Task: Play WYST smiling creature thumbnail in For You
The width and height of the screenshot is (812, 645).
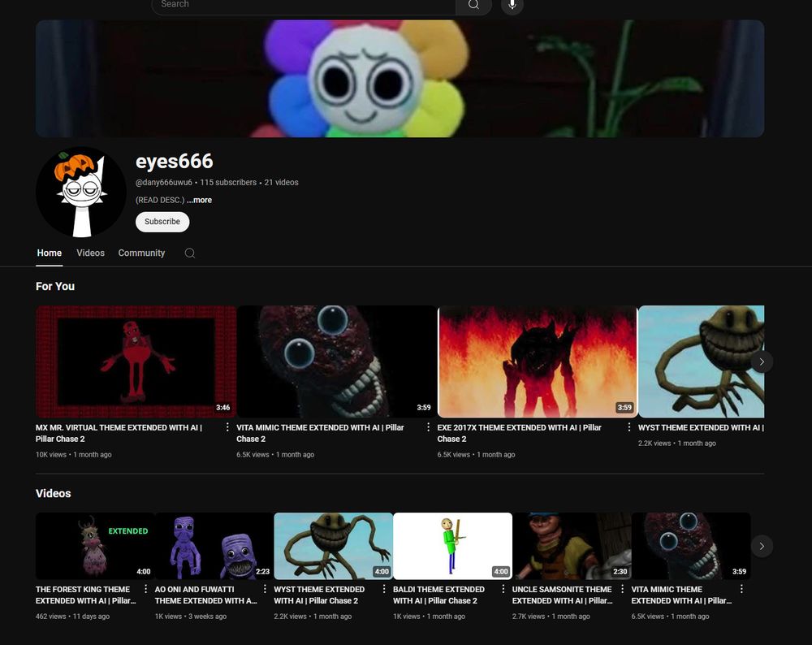Action: 702,361
